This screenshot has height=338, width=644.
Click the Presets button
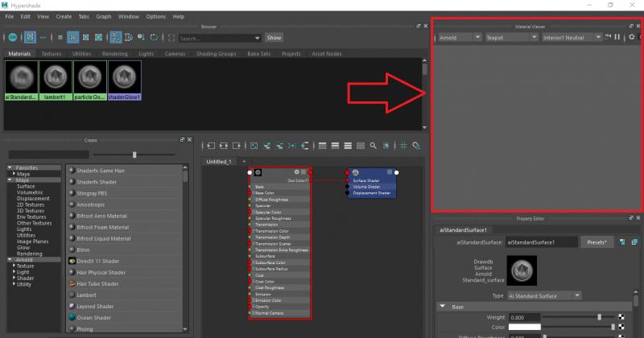tap(597, 241)
